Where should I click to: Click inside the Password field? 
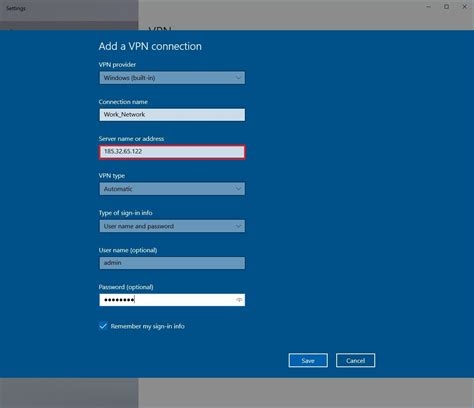point(172,300)
